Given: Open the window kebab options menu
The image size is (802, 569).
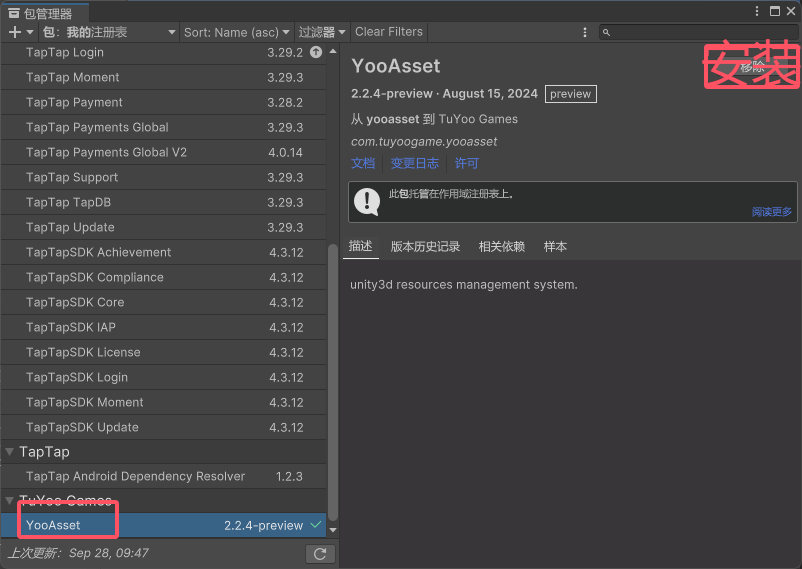Looking at the screenshot, I should [756, 11].
